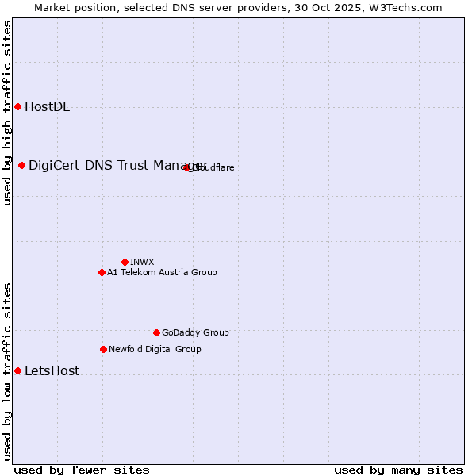Open the GoDaddy Group text label

195,332
